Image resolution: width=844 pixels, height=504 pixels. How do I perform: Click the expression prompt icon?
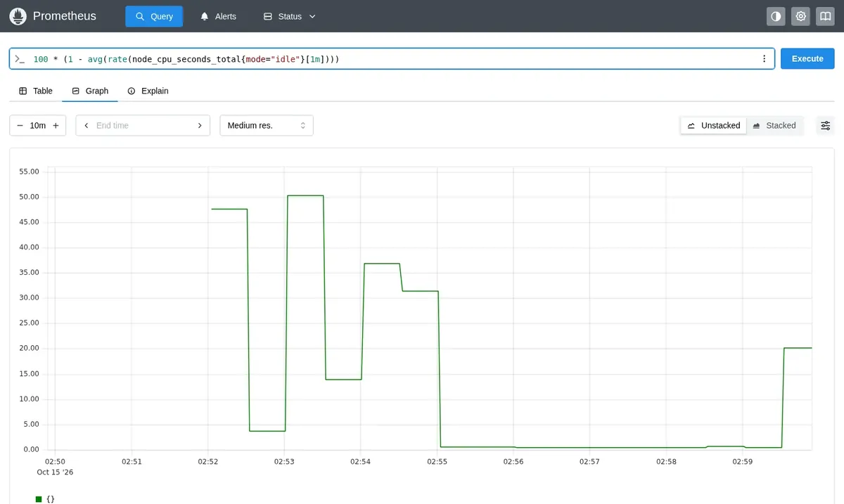tap(20, 59)
